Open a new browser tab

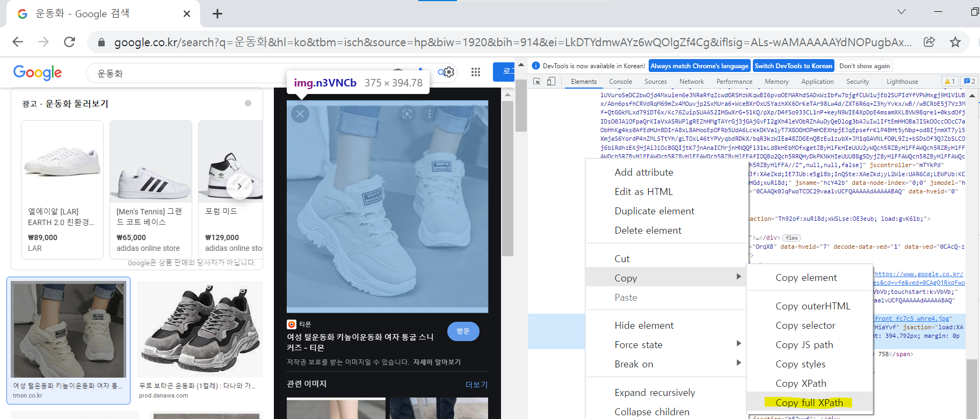[217, 14]
